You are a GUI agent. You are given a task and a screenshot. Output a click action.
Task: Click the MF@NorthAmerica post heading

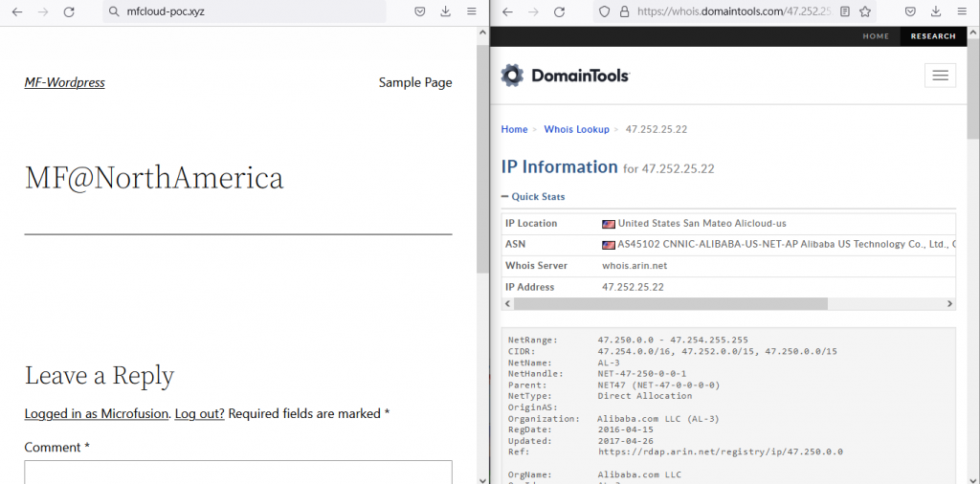click(x=154, y=177)
